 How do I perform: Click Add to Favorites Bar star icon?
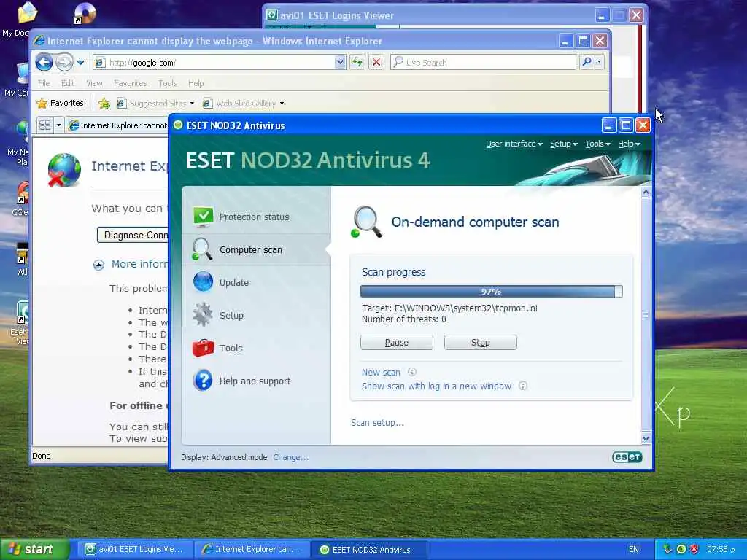pos(104,103)
